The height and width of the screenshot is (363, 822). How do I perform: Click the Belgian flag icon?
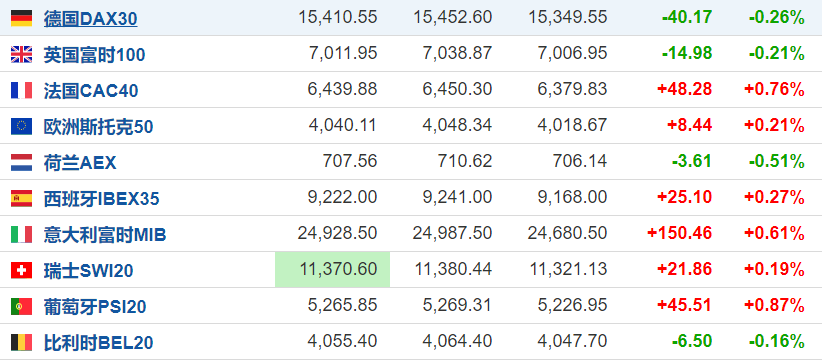[x=21, y=343]
